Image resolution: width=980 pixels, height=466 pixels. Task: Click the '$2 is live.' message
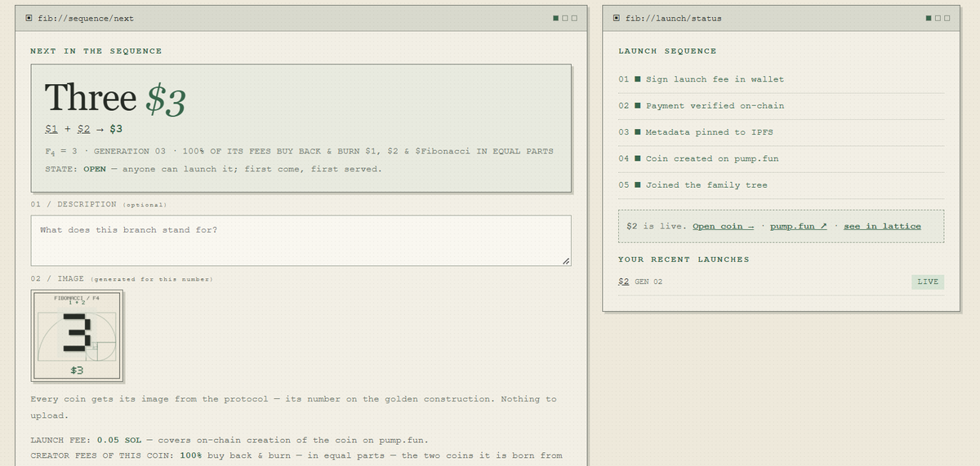[x=657, y=226]
